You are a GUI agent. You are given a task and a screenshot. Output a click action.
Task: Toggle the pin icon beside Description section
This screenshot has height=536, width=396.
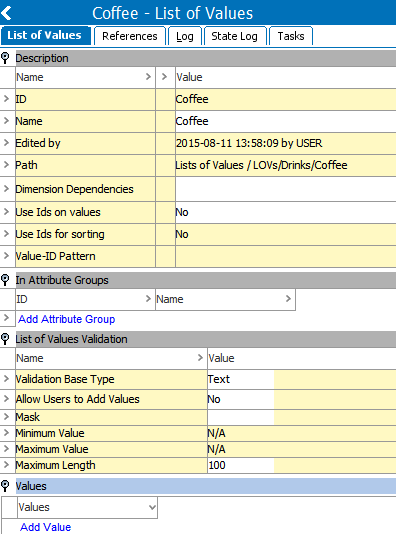click(x=5, y=58)
